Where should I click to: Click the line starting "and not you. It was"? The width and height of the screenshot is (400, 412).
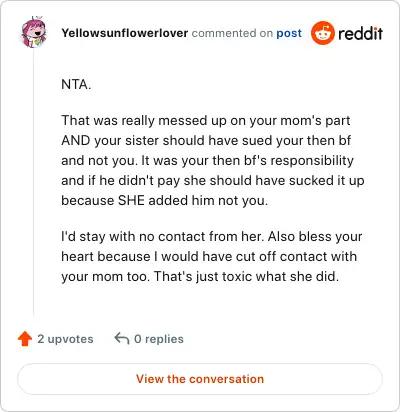pyautogui.click(x=207, y=160)
